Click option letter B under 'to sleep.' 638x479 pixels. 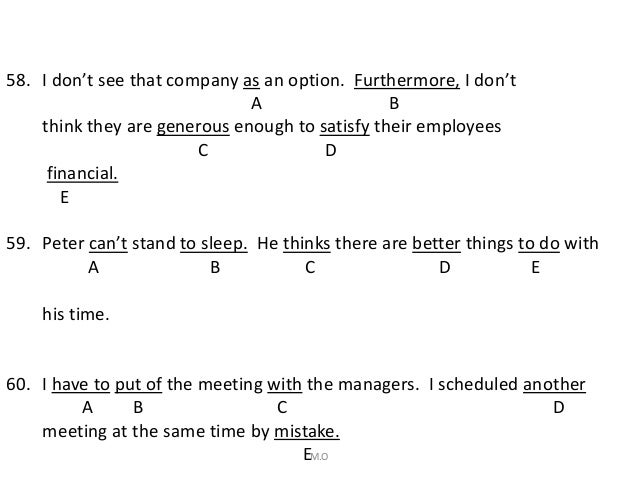215,268
